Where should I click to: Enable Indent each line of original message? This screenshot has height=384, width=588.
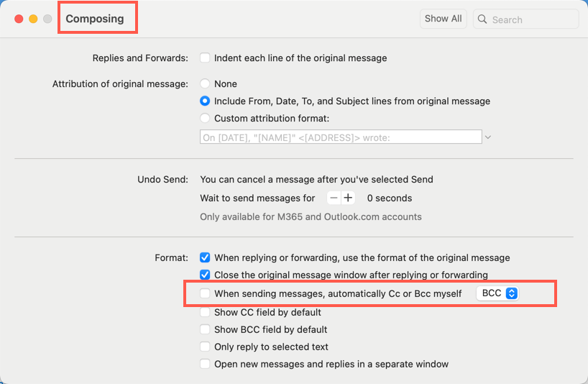205,58
